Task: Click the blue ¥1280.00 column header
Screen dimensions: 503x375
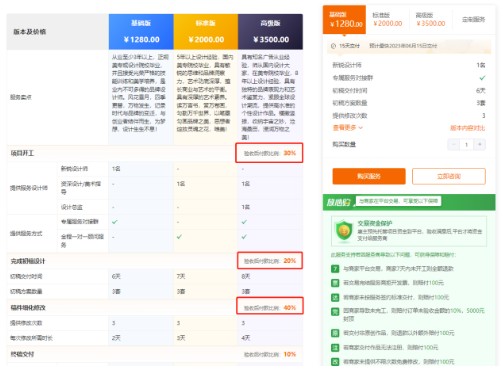Action: coord(141,32)
